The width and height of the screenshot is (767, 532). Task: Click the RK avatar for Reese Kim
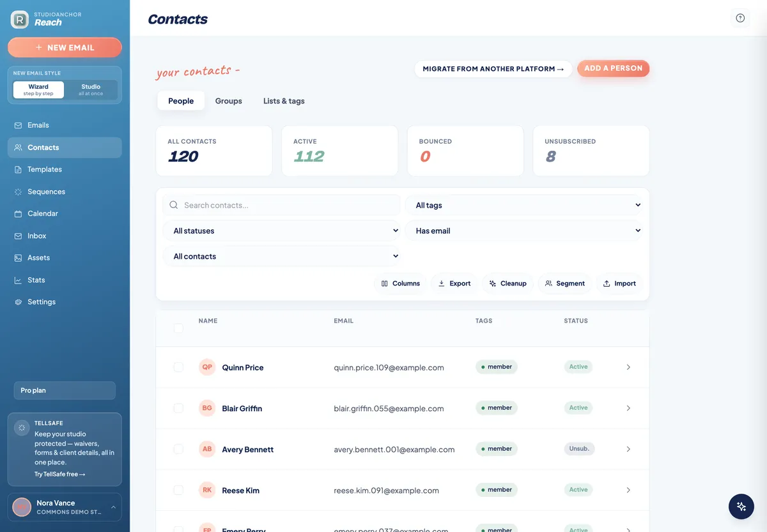tap(207, 490)
